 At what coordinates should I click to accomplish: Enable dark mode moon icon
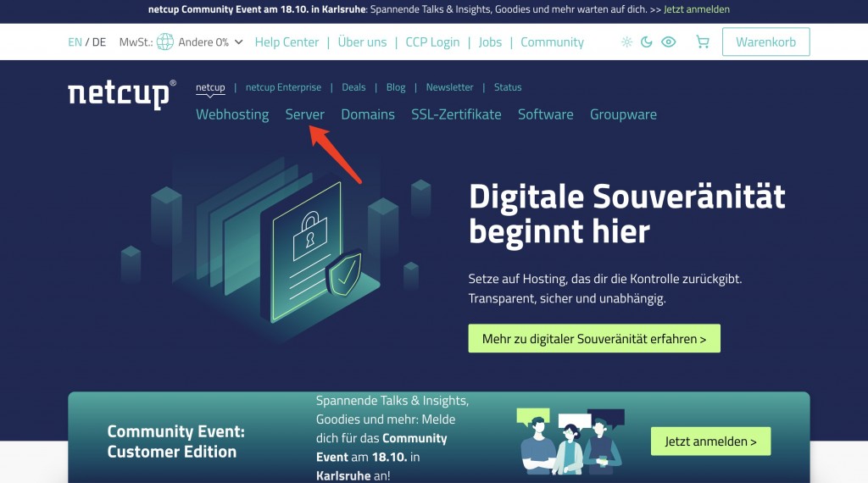coord(647,42)
